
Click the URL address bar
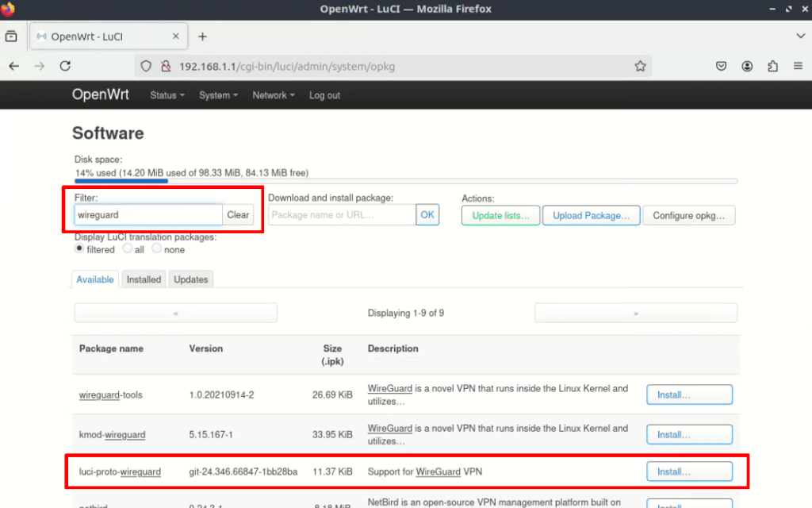point(393,67)
